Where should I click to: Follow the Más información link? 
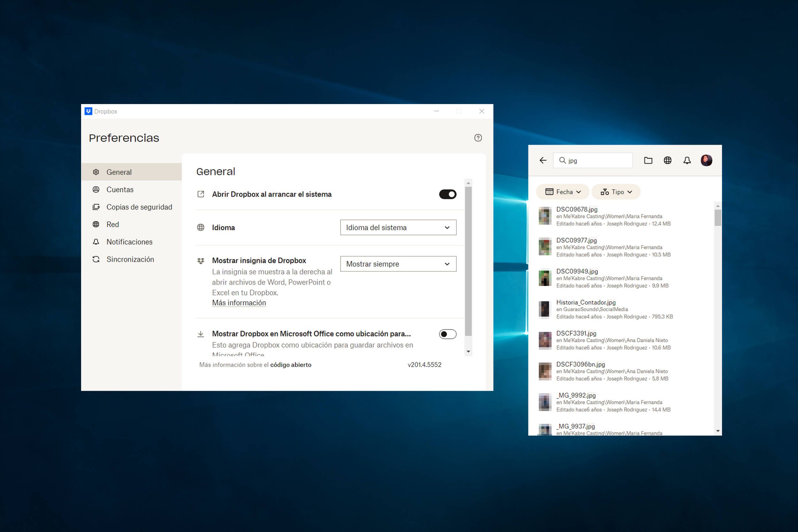point(239,303)
